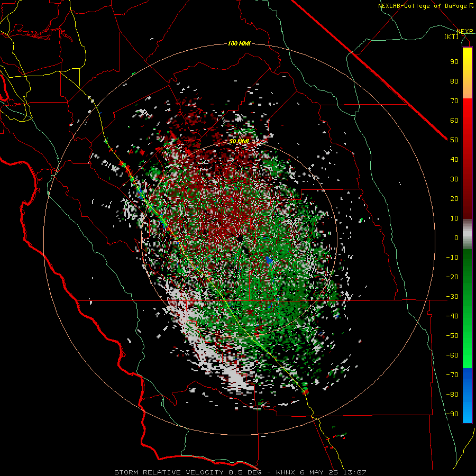
Task: Click the 60 value on velocity scale
Action: point(454,121)
